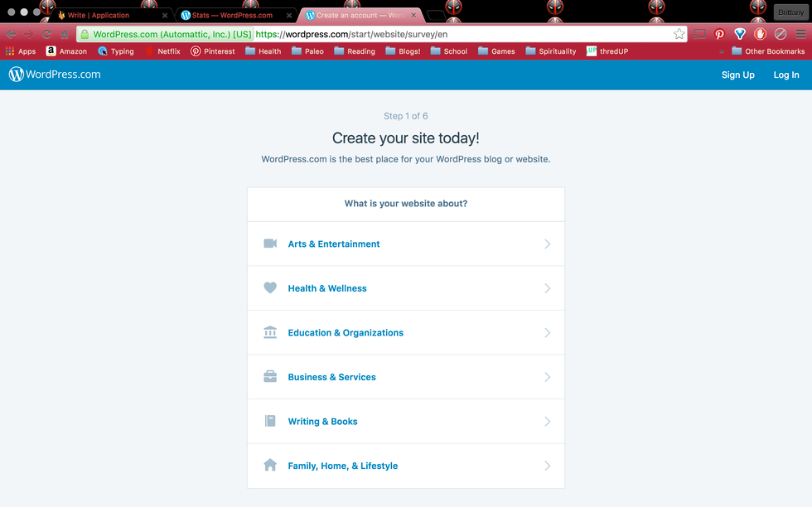The width and height of the screenshot is (812, 507).
Task: Switch to the Stats — WordPress.com tab
Action: point(232,15)
